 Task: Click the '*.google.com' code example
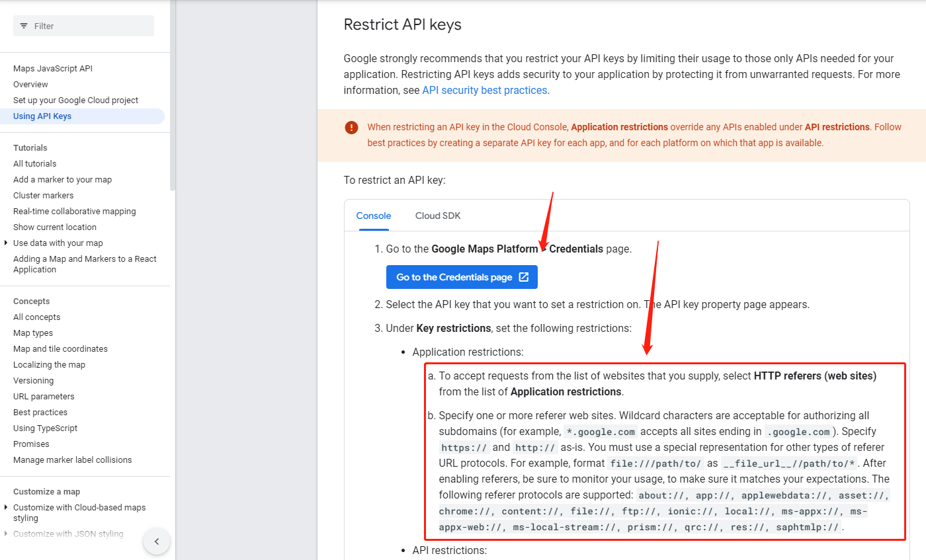[x=601, y=432]
